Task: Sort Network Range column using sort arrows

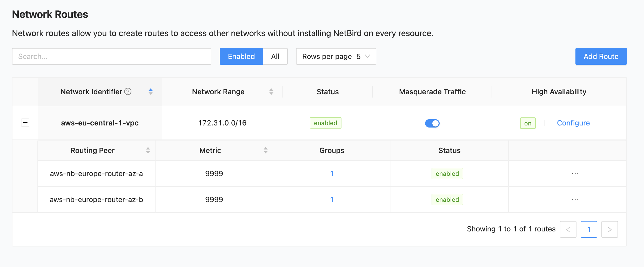Action: click(271, 92)
